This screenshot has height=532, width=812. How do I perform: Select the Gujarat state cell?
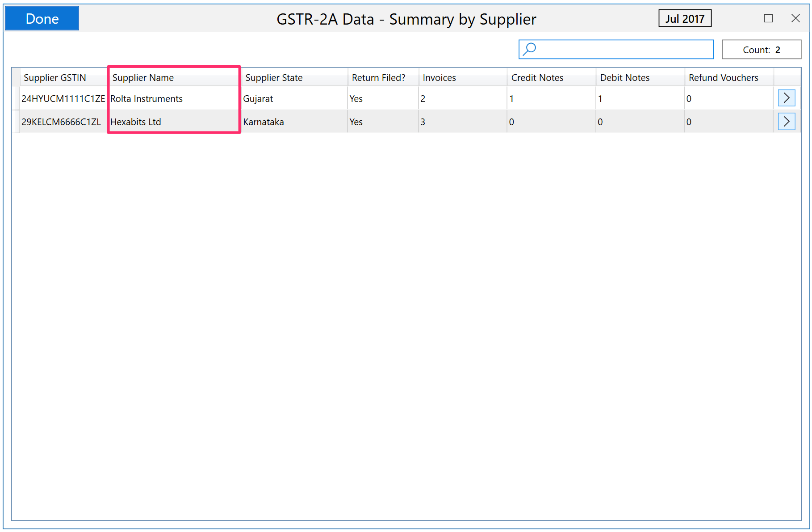258,99
